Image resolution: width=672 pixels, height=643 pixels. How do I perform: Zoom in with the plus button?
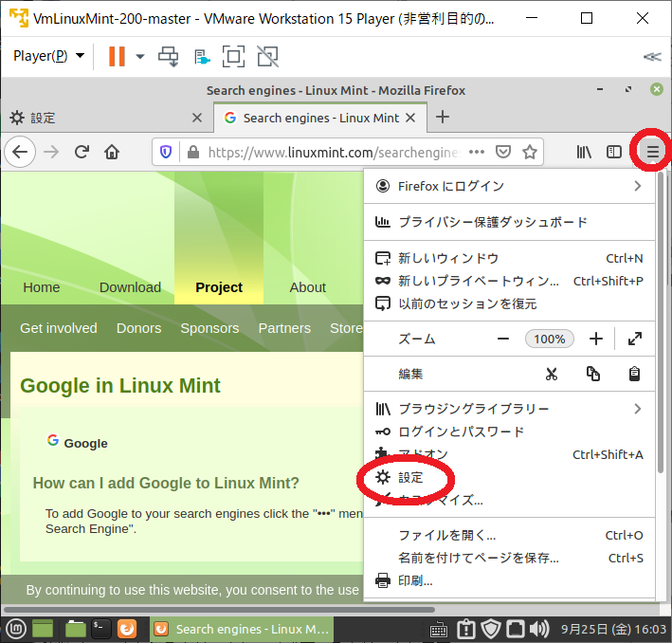tap(596, 339)
